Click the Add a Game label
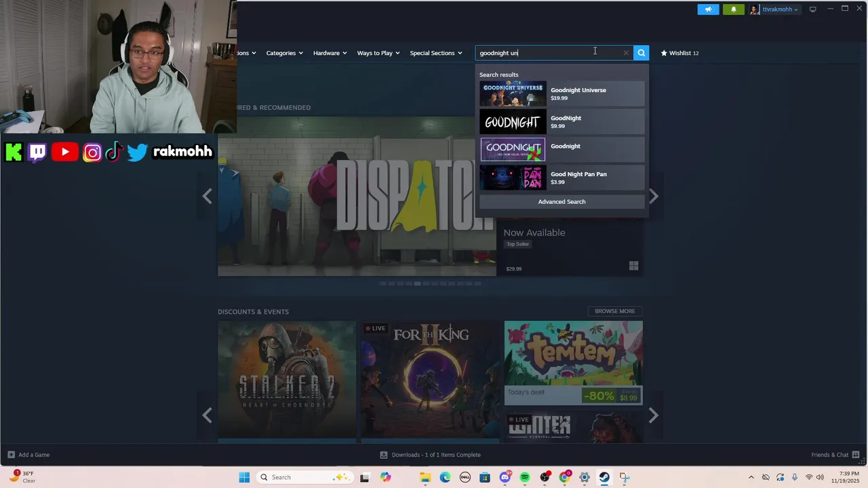 pos(34,455)
